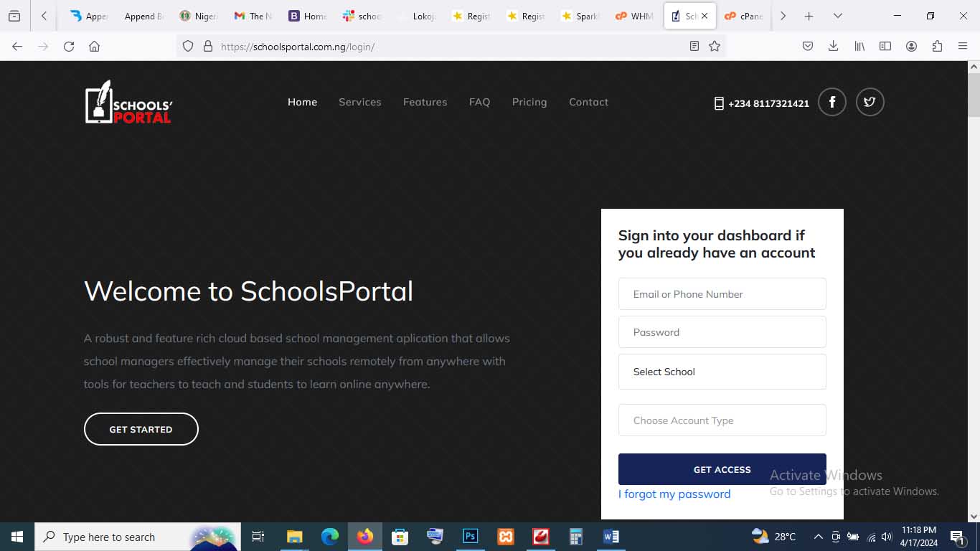Open a new tab with the plus icon
Image resolution: width=980 pixels, height=551 pixels.
pos(809,16)
